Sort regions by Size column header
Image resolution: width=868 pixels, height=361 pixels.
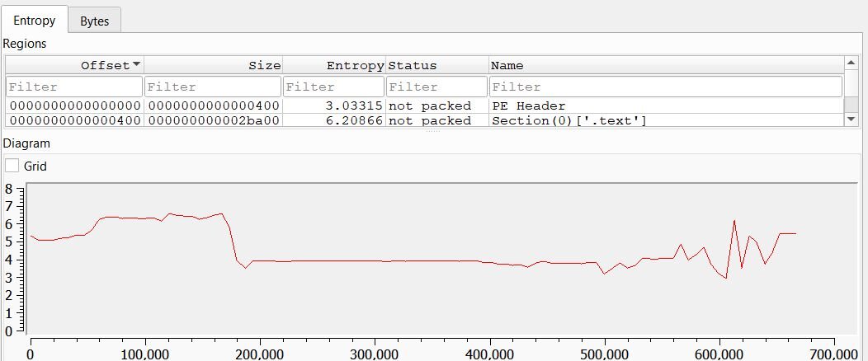(213, 65)
